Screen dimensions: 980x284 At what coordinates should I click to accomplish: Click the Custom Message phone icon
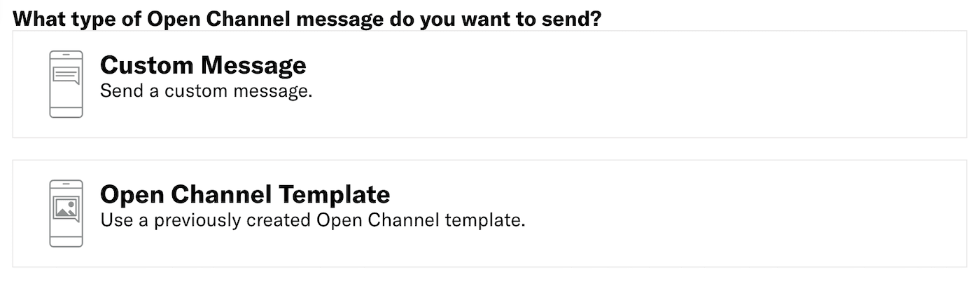[66, 84]
